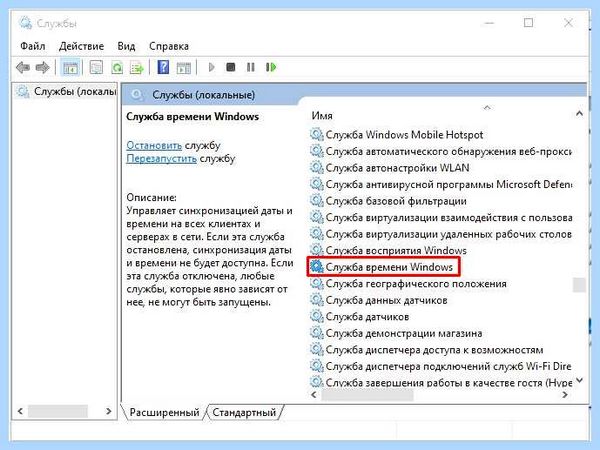Image resolution: width=600 pixels, height=450 pixels.
Task: Click the services list scroll-down arrow
Action: [579, 381]
